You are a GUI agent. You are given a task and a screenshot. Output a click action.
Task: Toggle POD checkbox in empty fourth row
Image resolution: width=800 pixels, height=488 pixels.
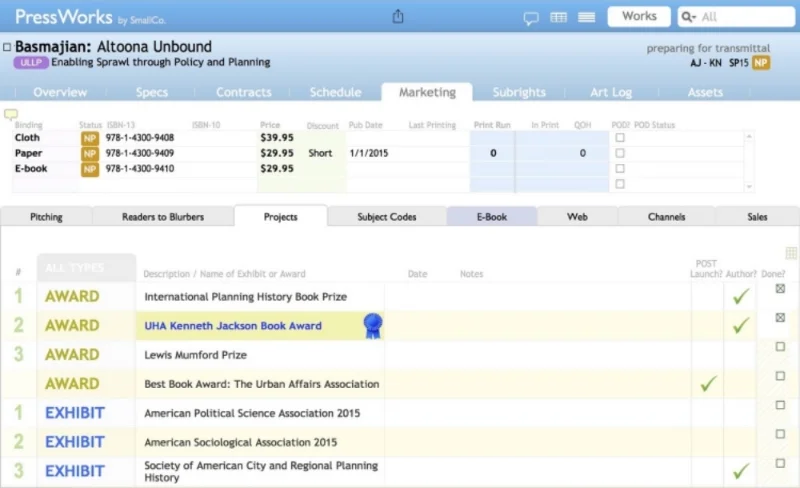pyautogui.click(x=620, y=184)
